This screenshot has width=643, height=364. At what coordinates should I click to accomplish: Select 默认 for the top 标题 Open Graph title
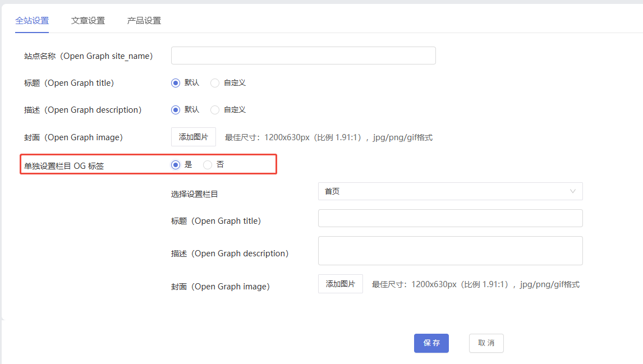click(176, 83)
